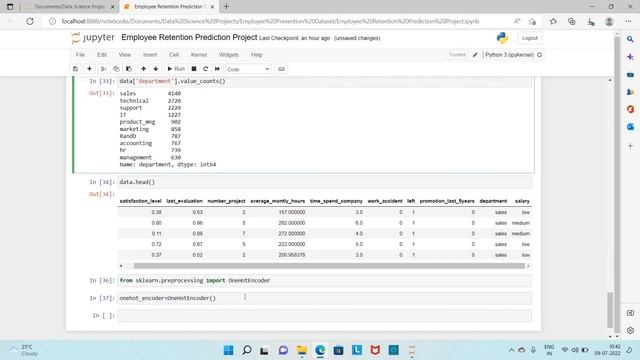Viewport: 640px width, 360px height.
Task: Open the Windows Start menu
Action: click(229, 350)
